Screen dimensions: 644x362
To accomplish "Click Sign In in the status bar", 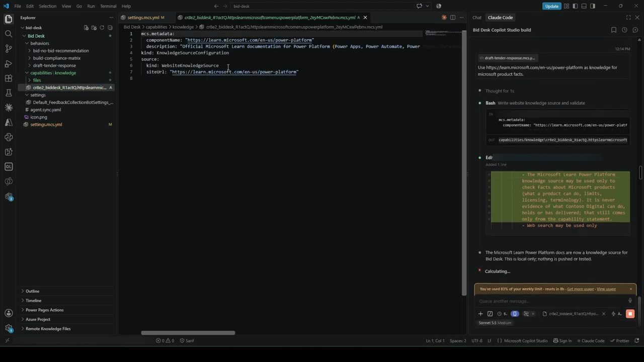I will pos(562,341).
